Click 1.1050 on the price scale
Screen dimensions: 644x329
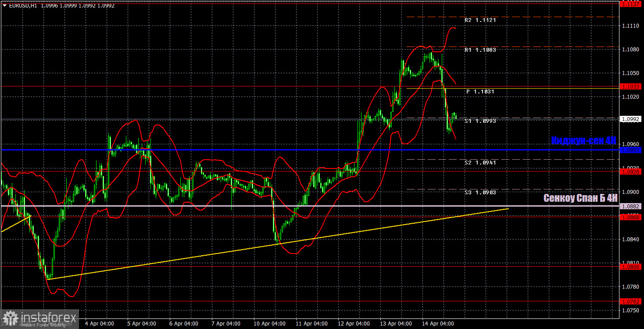pos(630,73)
